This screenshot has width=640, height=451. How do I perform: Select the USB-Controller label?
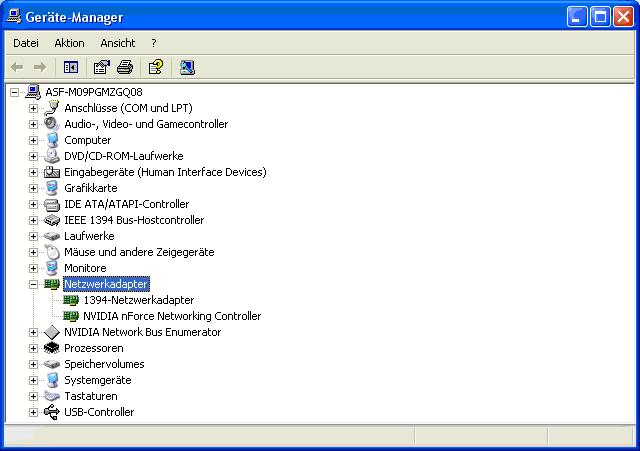point(99,412)
